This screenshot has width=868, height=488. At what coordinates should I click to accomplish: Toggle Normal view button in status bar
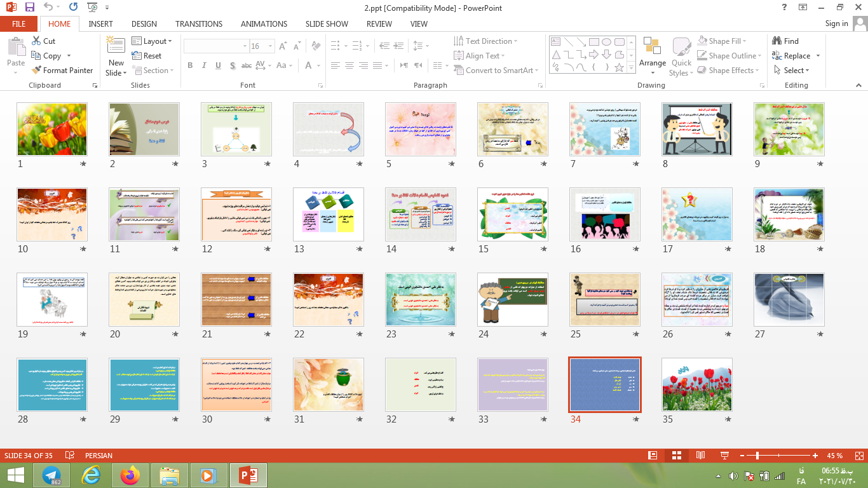click(x=653, y=456)
